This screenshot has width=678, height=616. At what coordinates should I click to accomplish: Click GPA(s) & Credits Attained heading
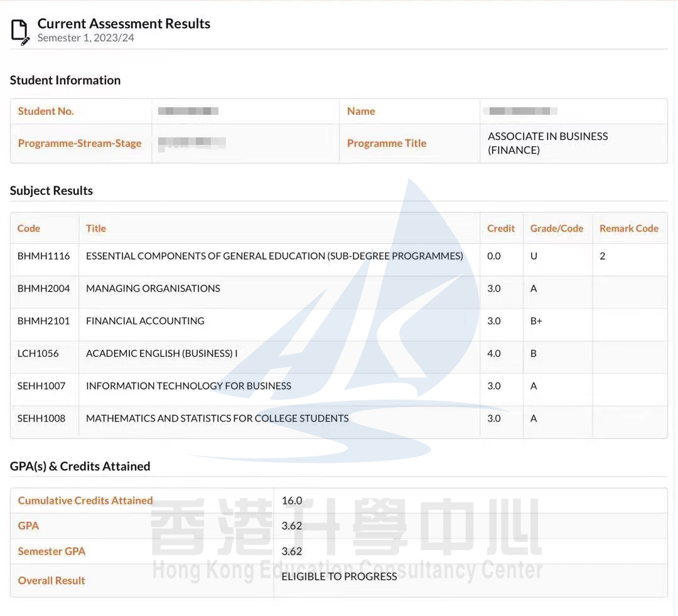point(80,467)
